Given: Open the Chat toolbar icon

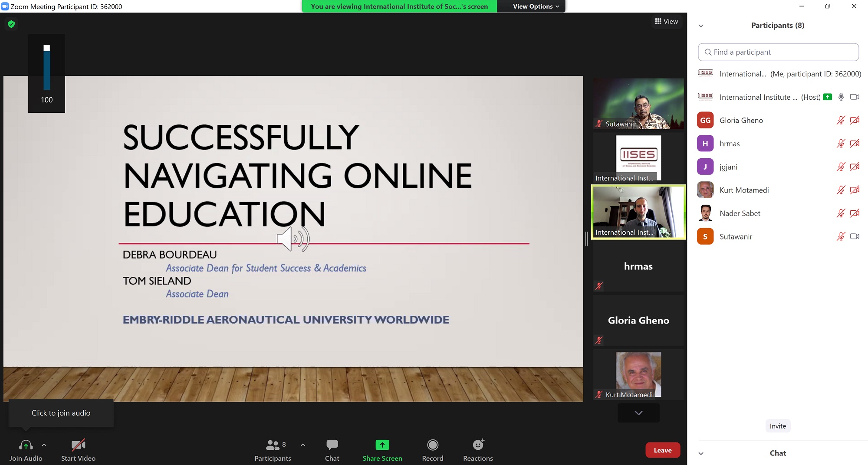Looking at the screenshot, I should tap(332, 445).
